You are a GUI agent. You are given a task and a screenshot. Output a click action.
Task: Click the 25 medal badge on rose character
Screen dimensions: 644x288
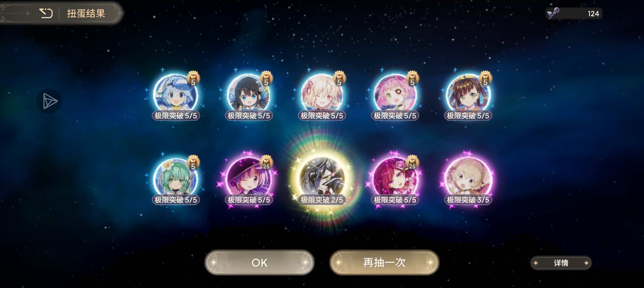click(413, 162)
